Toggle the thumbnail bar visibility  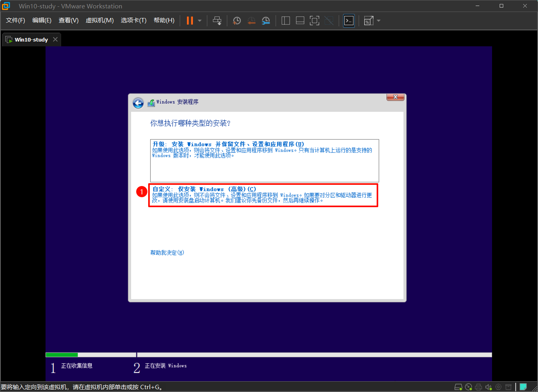[x=300, y=20]
